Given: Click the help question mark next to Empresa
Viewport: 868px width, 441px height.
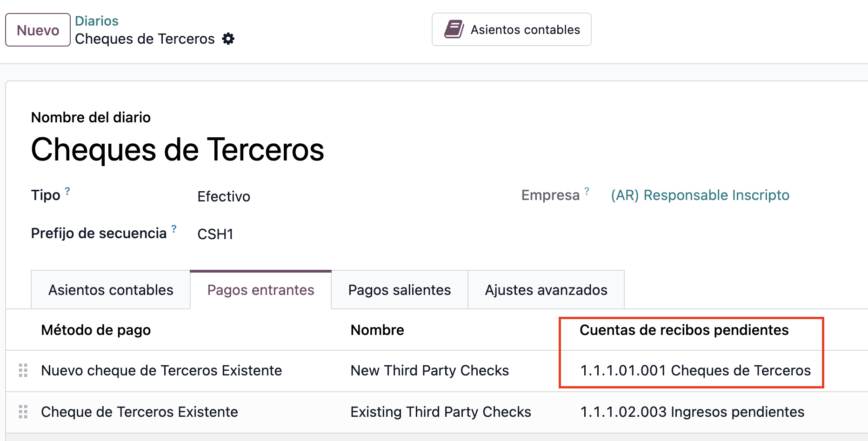Looking at the screenshot, I should [x=587, y=191].
